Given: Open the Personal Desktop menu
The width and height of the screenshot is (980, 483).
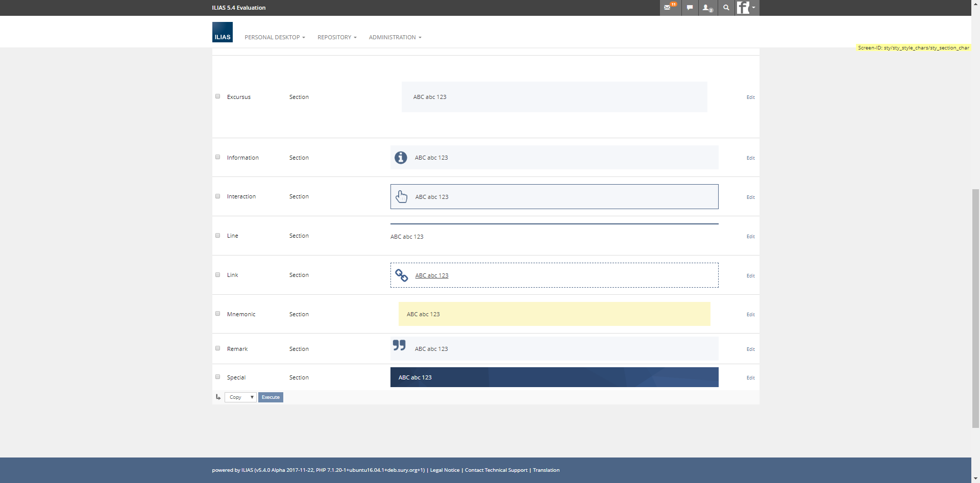Looking at the screenshot, I should point(275,37).
